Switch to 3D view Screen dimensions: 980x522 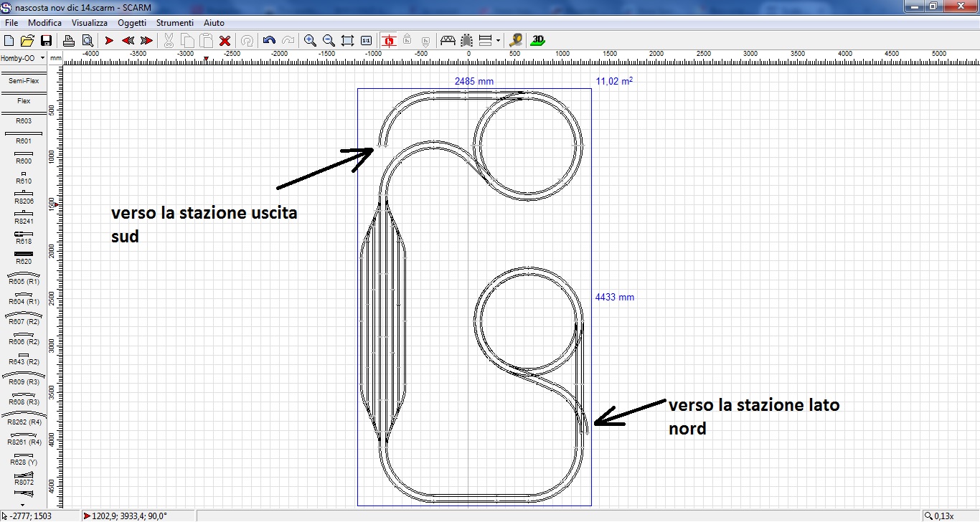(x=539, y=40)
